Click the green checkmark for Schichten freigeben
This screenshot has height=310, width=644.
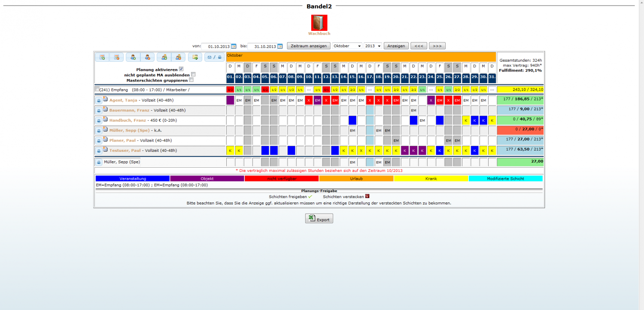coord(310,196)
